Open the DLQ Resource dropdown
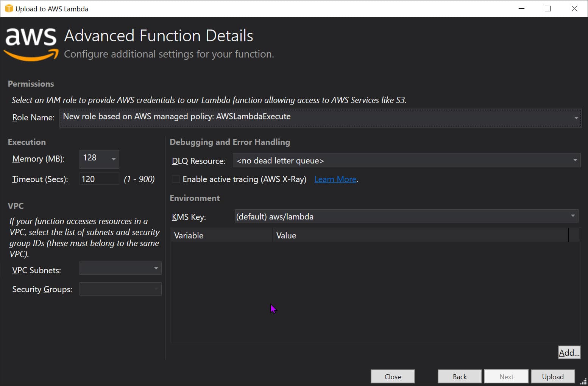Image resolution: width=588 pixels, height=386 pixels. coord(406,160)
